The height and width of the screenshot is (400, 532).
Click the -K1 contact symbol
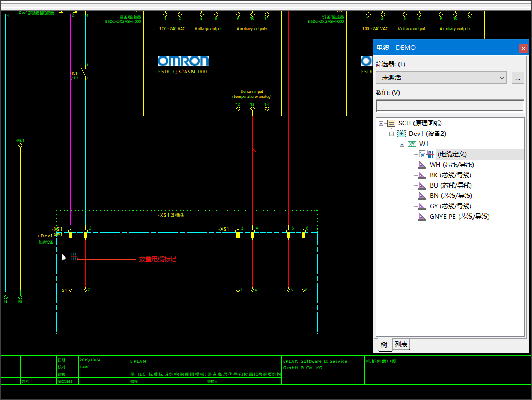click(84, 72)
